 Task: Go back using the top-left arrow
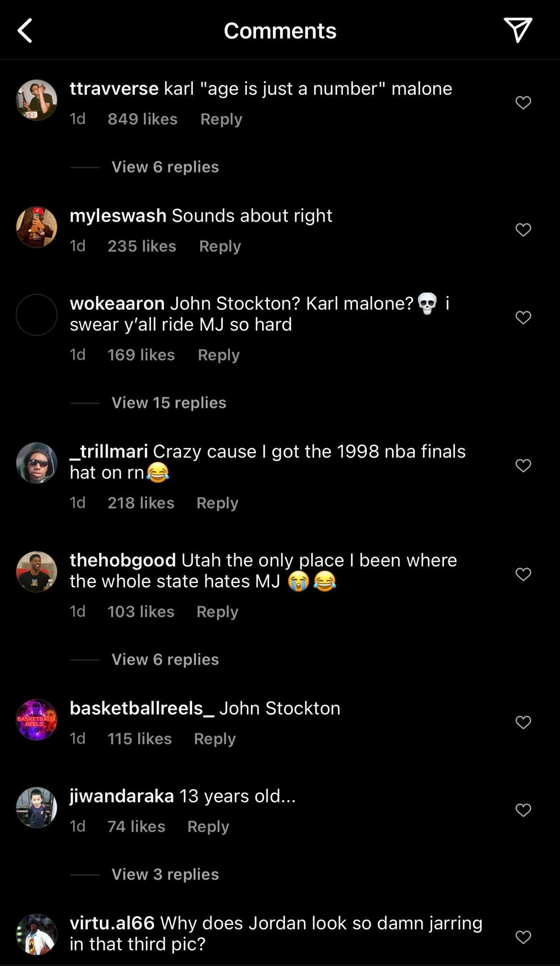click(25, 31)
